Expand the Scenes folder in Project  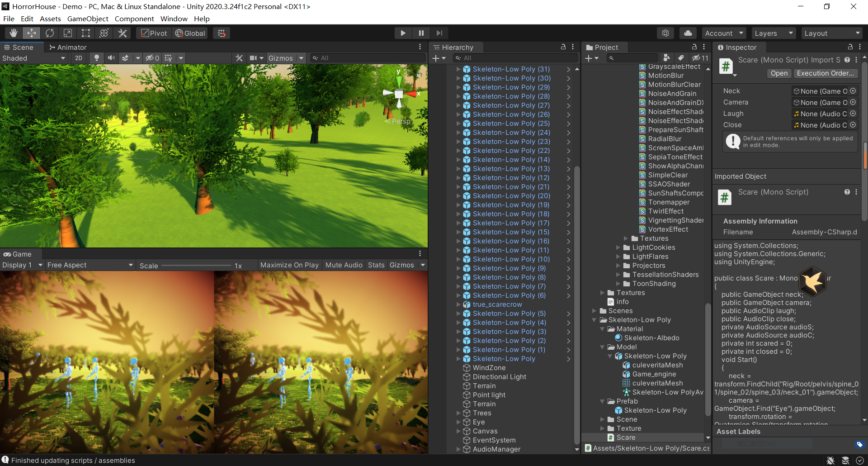(x=594, y=311)
